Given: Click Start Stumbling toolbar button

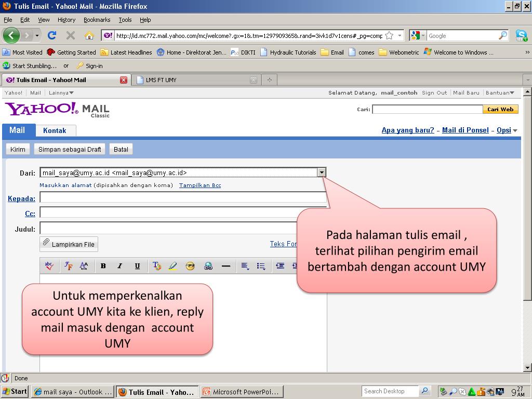Looking at the screenshot, I should (30, 66).
